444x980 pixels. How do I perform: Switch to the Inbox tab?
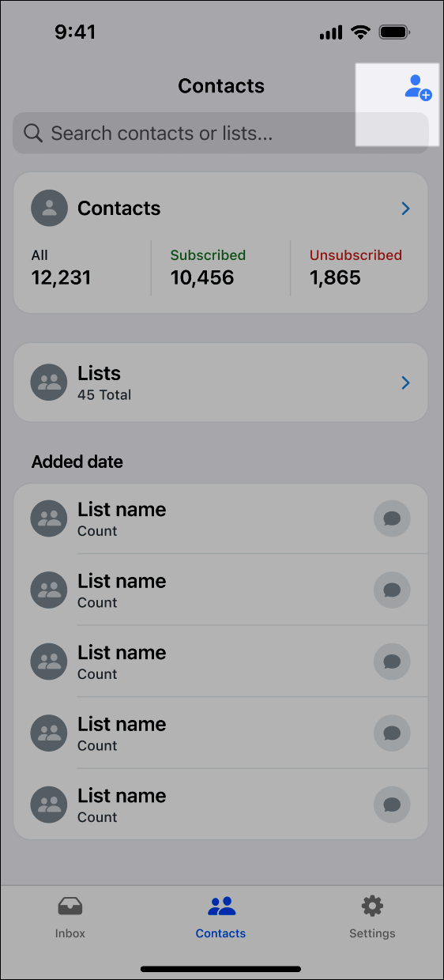coord(70,917)
